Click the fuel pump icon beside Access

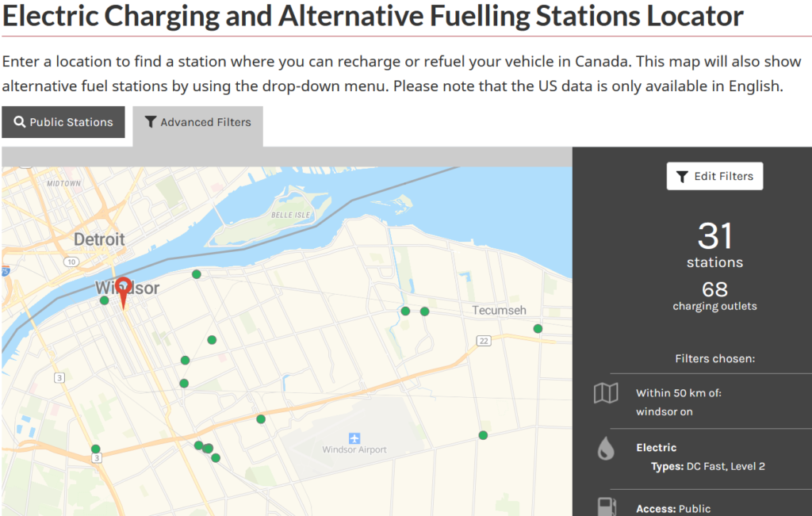[x=607, y=506]
